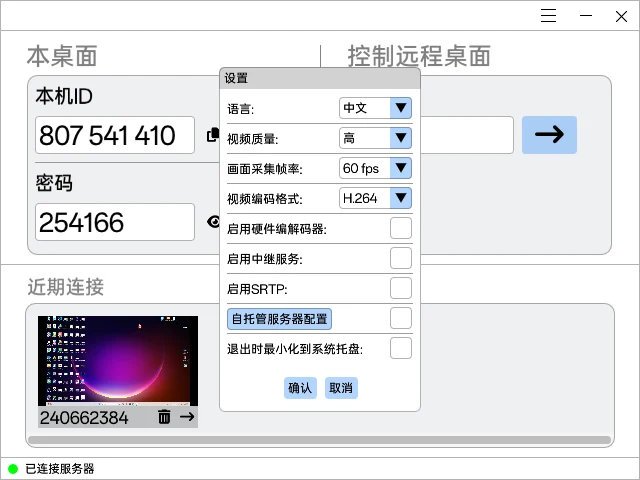Viewport: 640px width, 480px height.
Task: Click the remote ID input field
Action: (x=467, y=135)
